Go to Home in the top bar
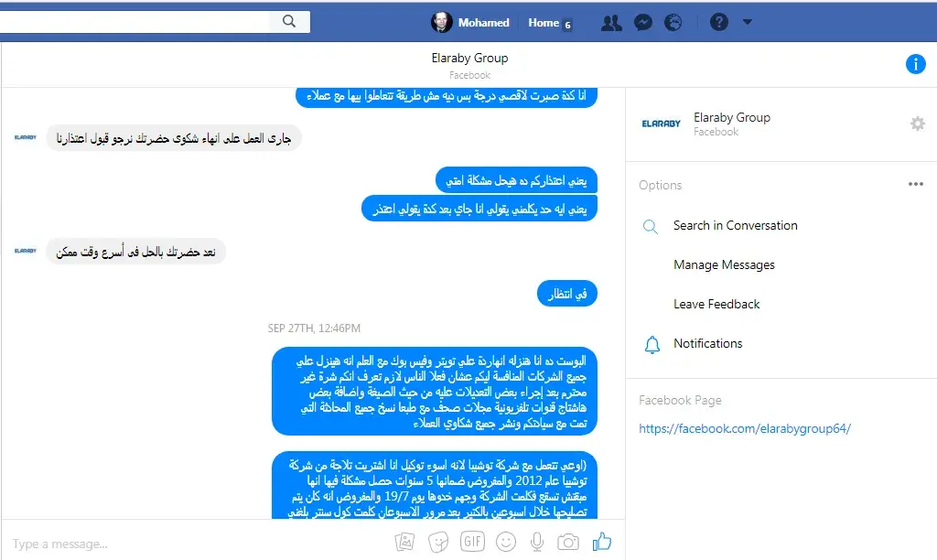 coord(544,23)
